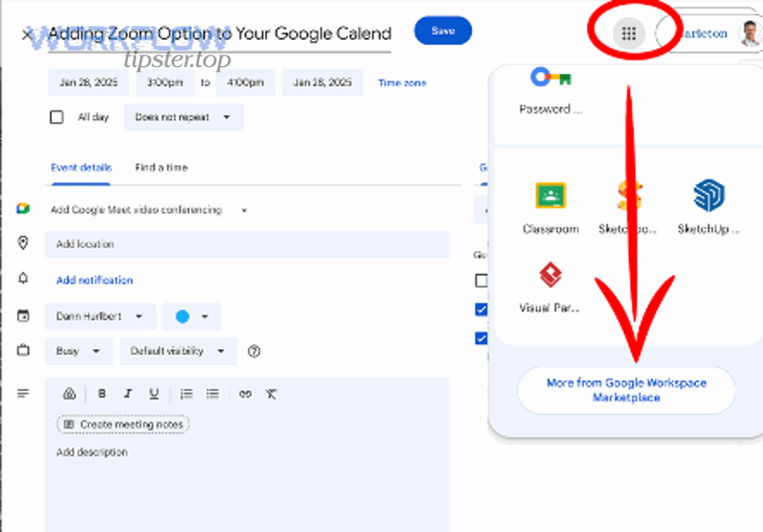This screenshot has width=763, height=532.
Task: Switch to the Find a time tab
Action: pyautogui.click(x=161, y=167)
